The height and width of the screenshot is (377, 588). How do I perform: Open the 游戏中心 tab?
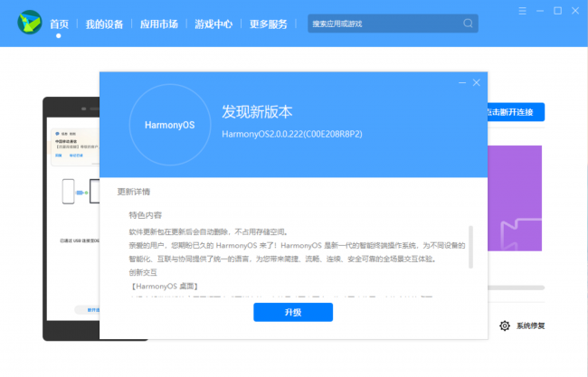point(213,24)
